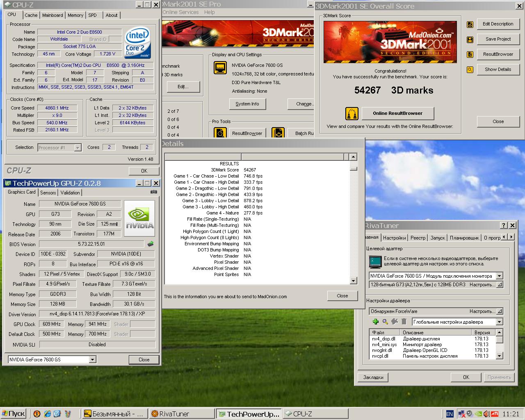Take a GPU-Z screenshot with camera icon
Image resolution: width=525 pixels, height=420 pixels.
(x=153, y=192)
